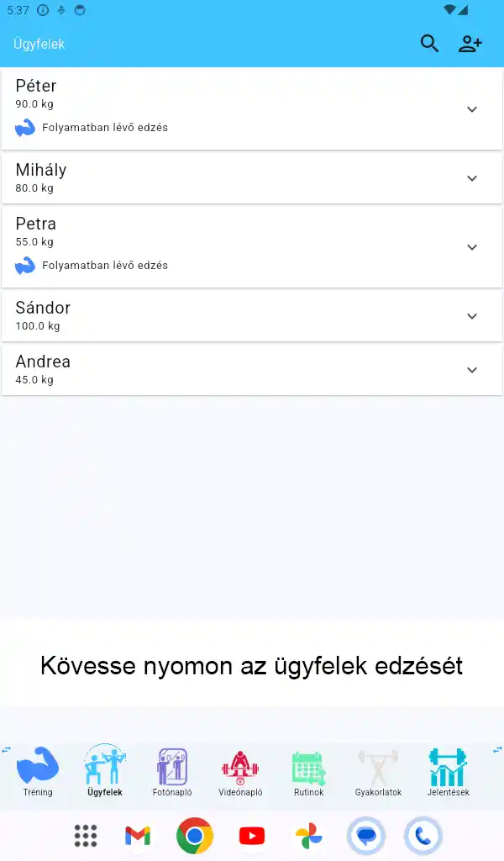
Task: Switch to the Ügyfelek tab
Action: tap(103, 772)
